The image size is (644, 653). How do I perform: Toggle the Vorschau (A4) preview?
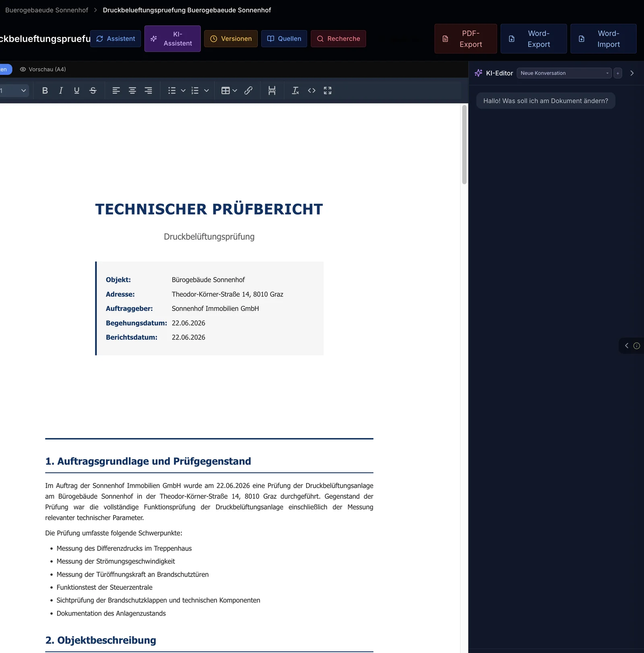[x=43, y=69]
